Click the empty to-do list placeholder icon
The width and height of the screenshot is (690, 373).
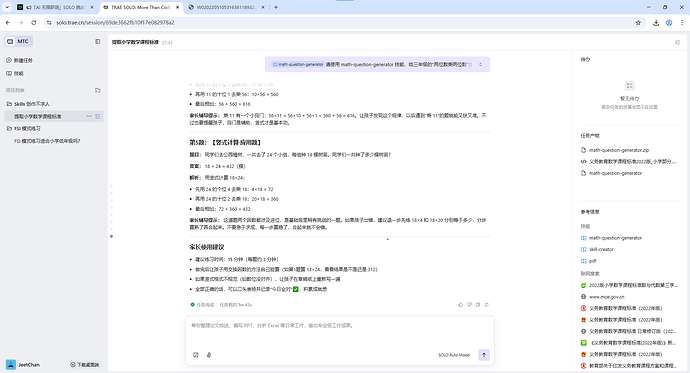[630, 85]
